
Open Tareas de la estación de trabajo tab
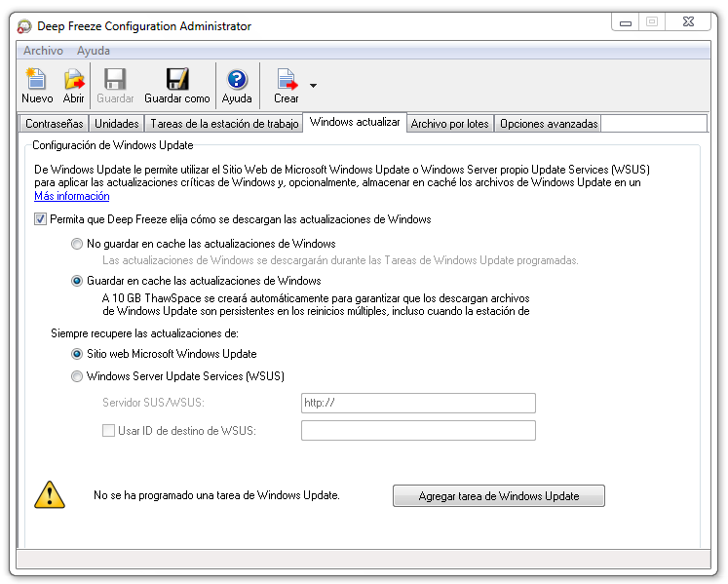pyautogui.click(x=224, y=124)
